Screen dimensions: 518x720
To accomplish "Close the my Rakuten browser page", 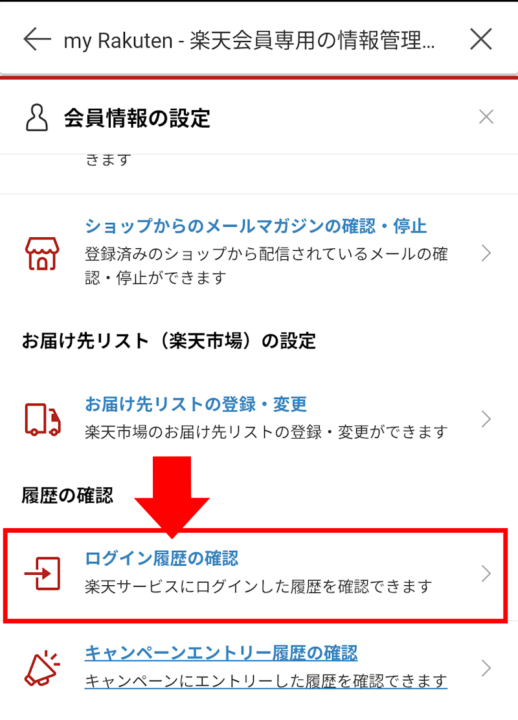I will [x=481, y=39].
